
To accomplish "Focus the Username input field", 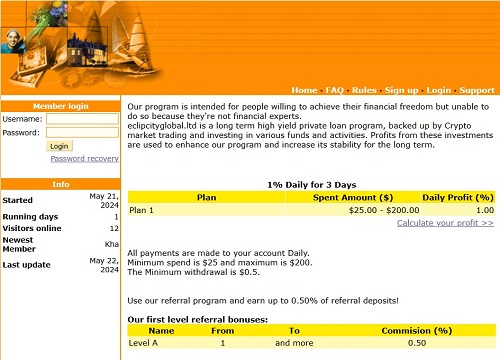I will pyautogui.click(x=82, y=119).
